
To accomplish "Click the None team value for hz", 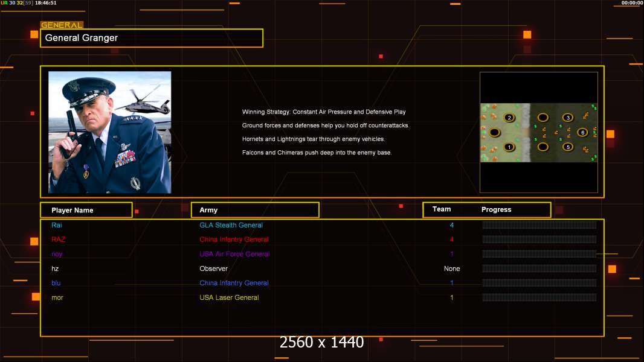I will 451,268.
